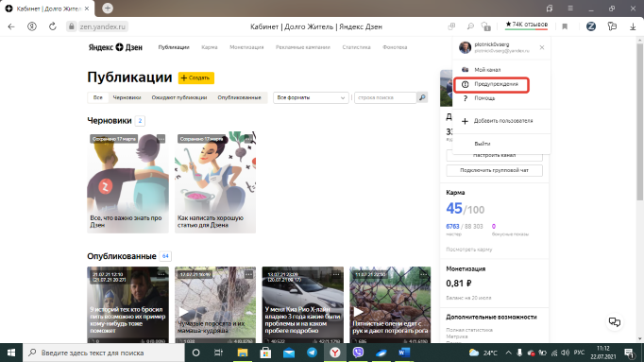This screenshot has height=362, width=644.
Task: Go back with browser back arrow
Action: click(x=11, y=26)
